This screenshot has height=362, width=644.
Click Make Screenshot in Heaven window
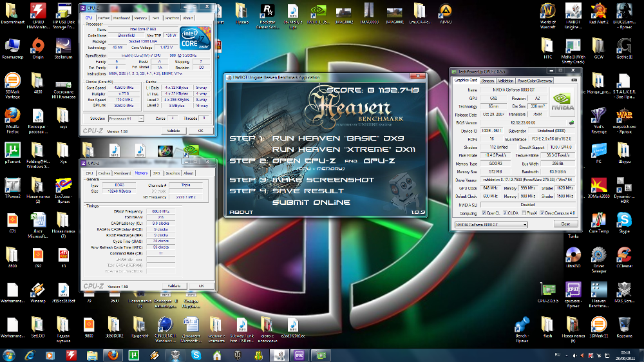coord(323,180)
